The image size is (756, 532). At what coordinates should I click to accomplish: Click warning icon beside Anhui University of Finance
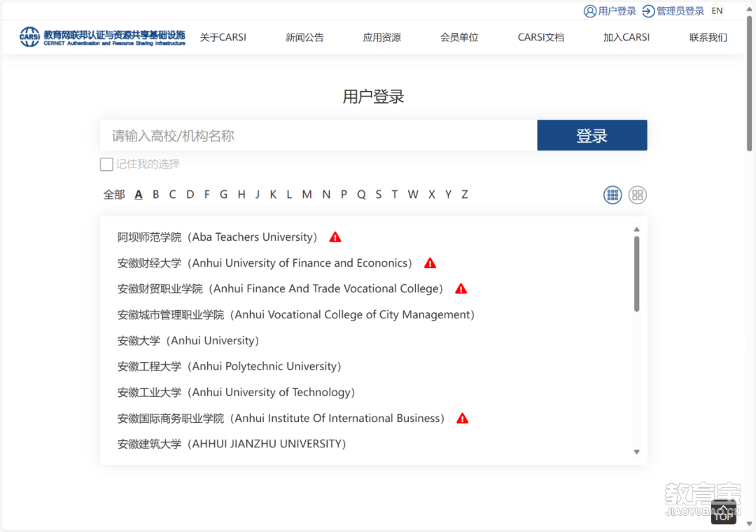430,263
